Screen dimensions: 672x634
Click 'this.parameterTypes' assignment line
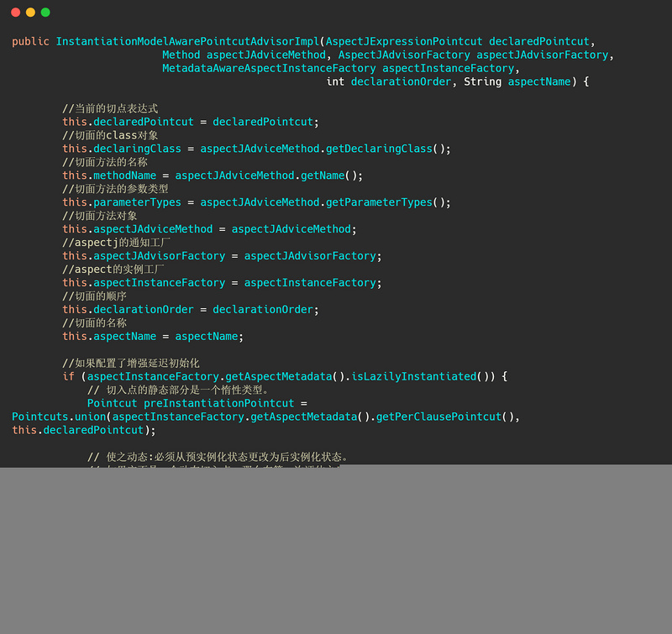click(256, 202)
